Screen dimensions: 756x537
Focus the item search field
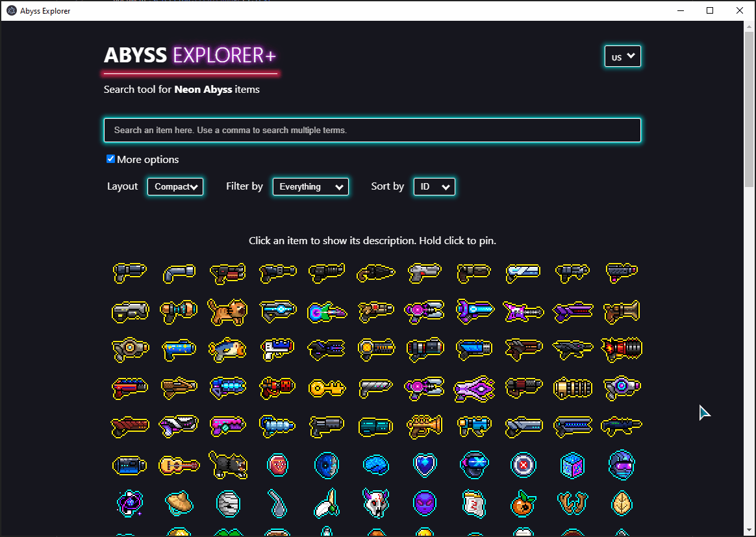[x=372, y=130]
